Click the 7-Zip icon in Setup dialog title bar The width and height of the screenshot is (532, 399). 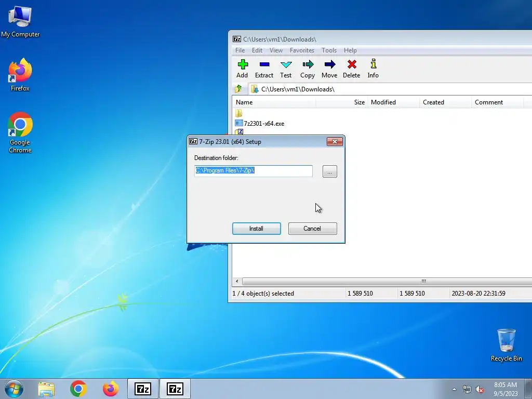(x=193, y=141)
